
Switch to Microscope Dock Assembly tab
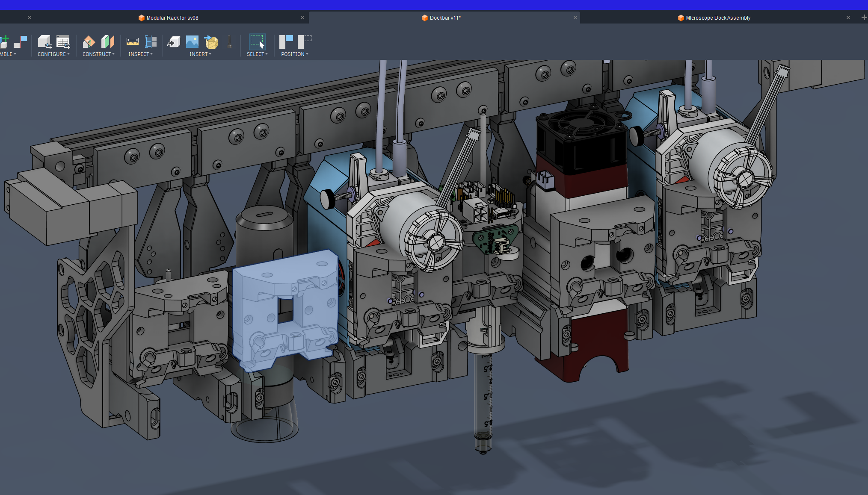click(717, 18)
